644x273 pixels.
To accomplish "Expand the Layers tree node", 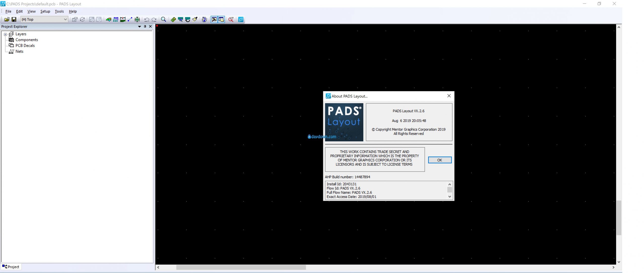I will tap(5, 34).
